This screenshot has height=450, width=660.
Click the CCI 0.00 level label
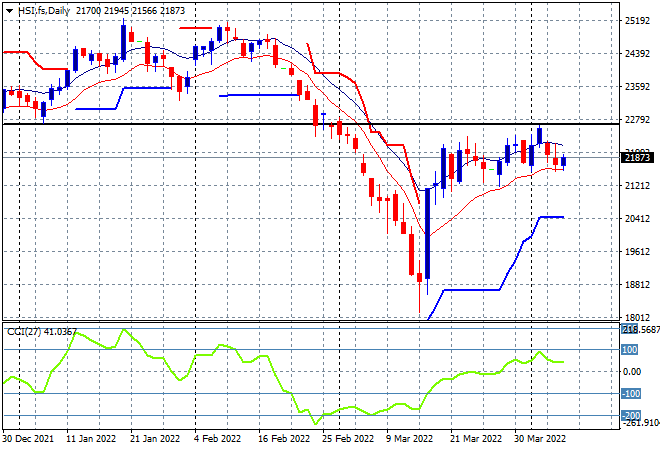632,372
